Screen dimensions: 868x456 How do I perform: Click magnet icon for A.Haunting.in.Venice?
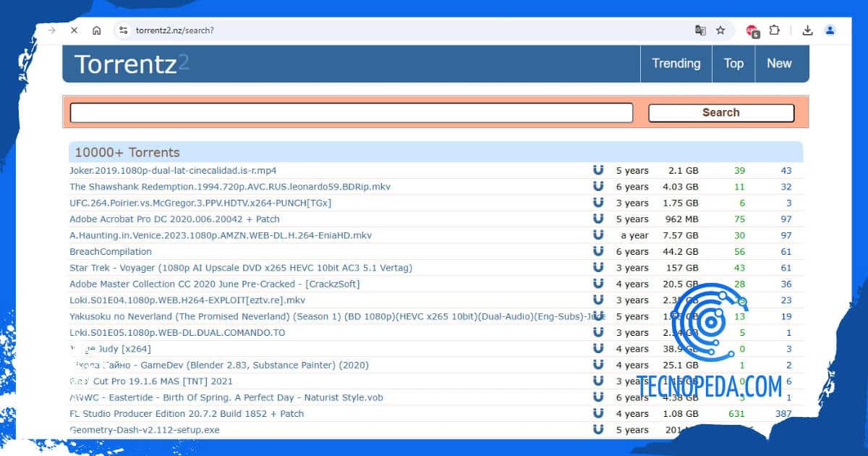click(x=598, y=235)
